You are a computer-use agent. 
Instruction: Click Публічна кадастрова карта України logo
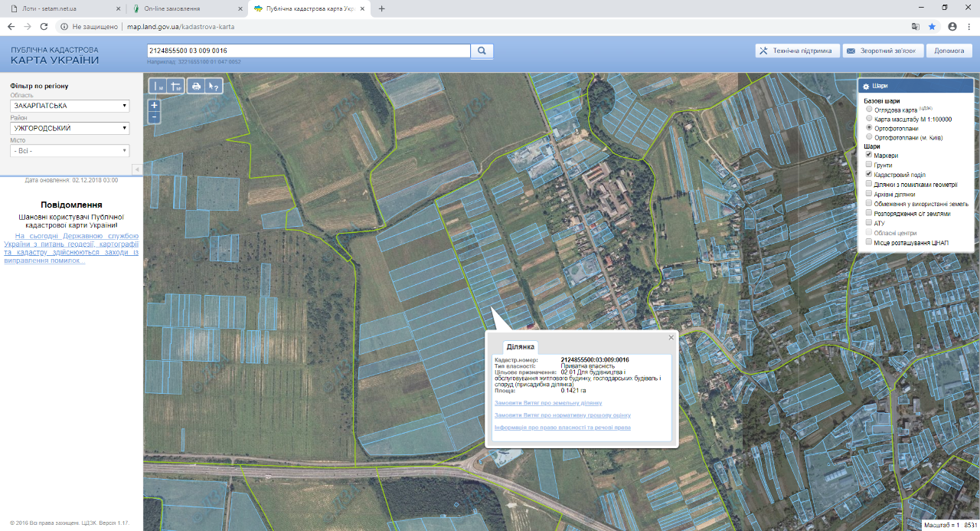pyautogui.click(x=54, y=54)
